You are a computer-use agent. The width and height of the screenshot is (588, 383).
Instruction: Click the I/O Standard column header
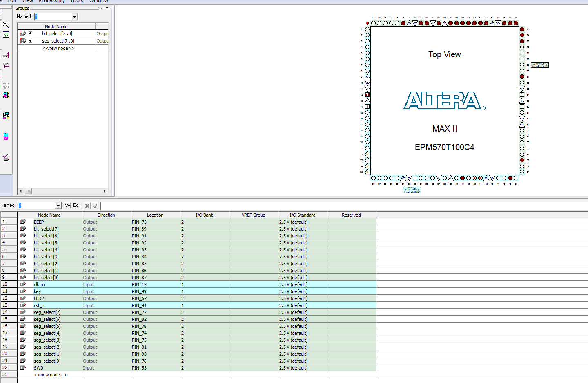tap(302, 215)
